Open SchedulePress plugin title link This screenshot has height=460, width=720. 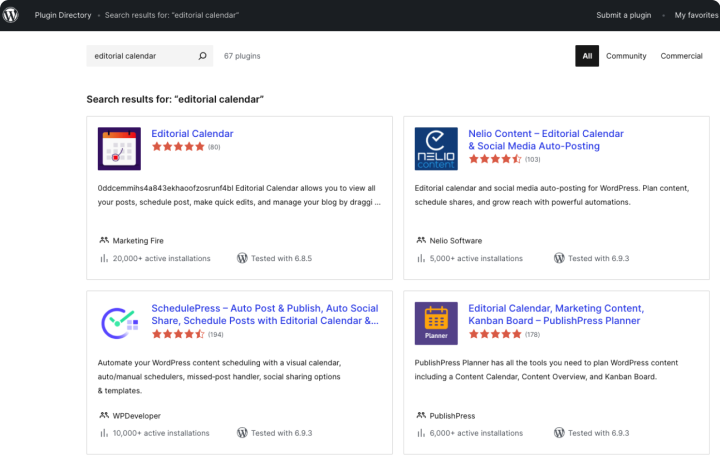click(265, 314)
